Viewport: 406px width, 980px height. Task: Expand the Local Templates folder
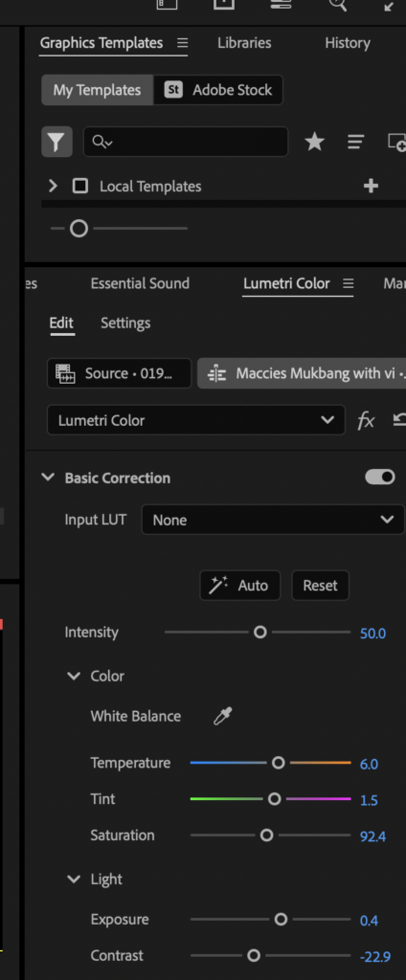[x=53, y=186]
